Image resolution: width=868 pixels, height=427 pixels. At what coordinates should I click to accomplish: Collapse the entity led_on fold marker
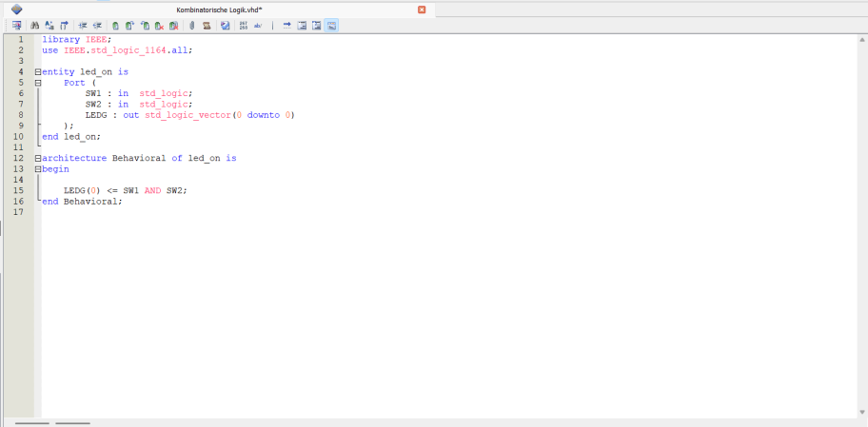pyautogui.click(x=38, y=72)
